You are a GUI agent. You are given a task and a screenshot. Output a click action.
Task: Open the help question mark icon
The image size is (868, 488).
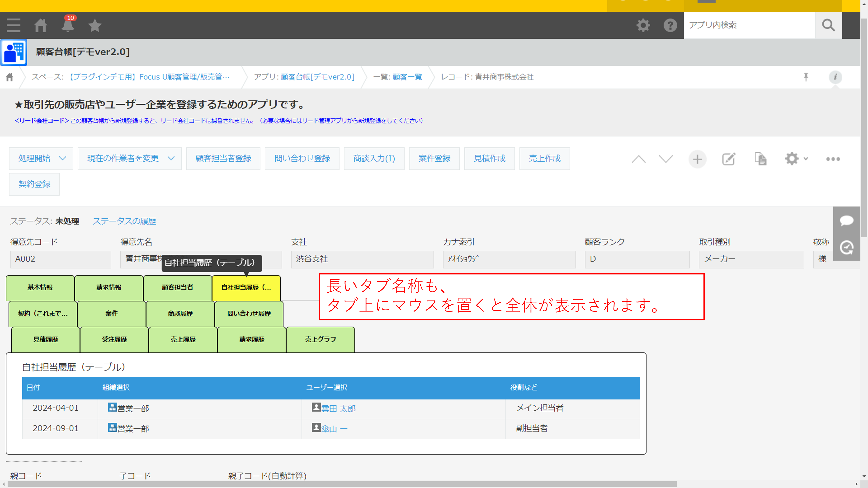coord(670,25)
